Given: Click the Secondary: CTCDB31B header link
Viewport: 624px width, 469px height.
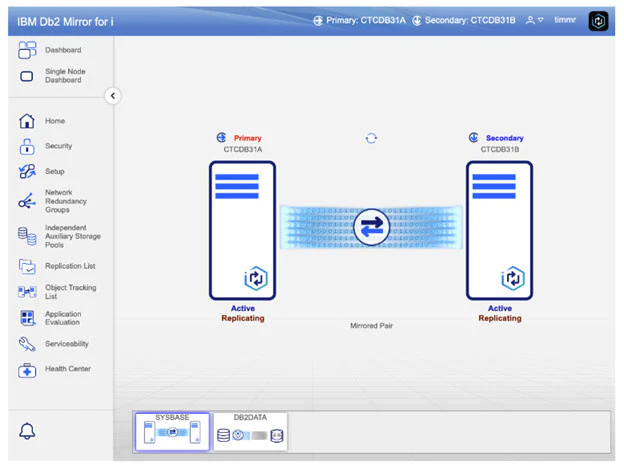Looking at the screenshot, I should [x=470, y=20].
